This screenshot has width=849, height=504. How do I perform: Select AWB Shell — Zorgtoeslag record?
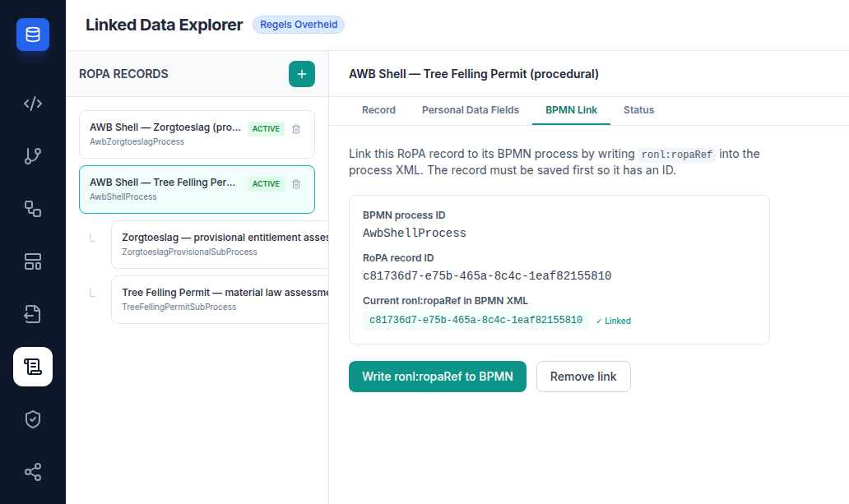click(197, 134)
